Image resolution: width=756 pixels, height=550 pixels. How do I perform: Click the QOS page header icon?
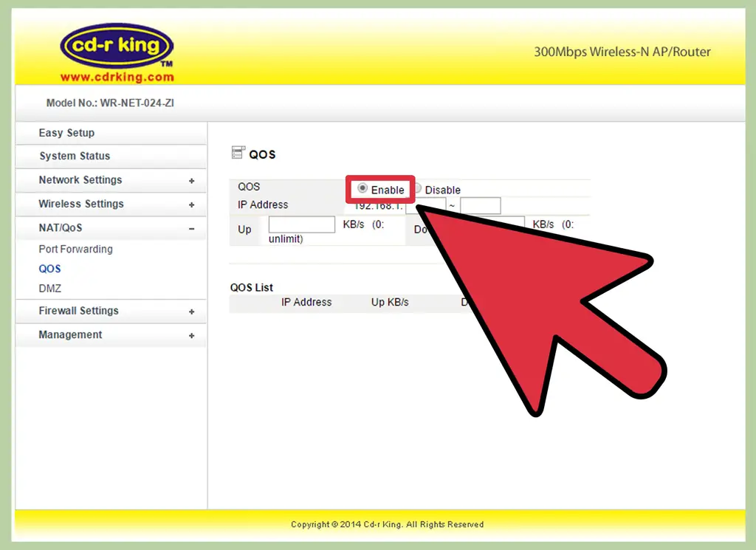tap(238, 154)
